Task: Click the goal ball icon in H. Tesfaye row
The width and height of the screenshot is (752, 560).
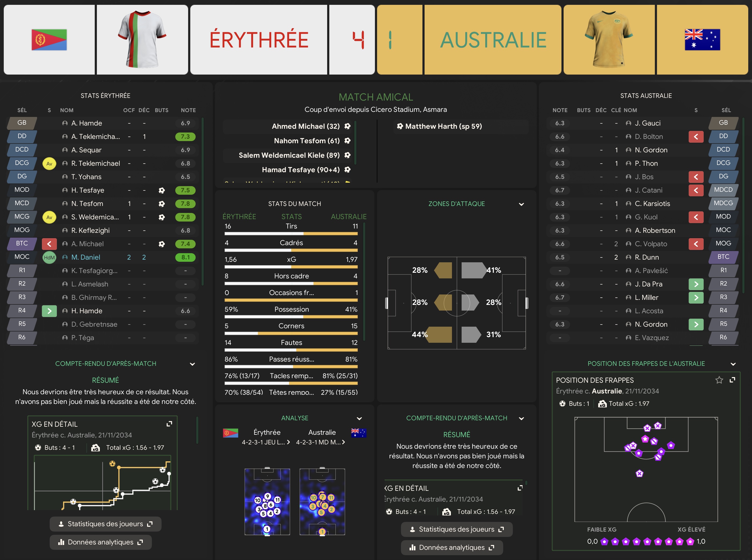Action: pyautogui.click(x=162, y=190)
